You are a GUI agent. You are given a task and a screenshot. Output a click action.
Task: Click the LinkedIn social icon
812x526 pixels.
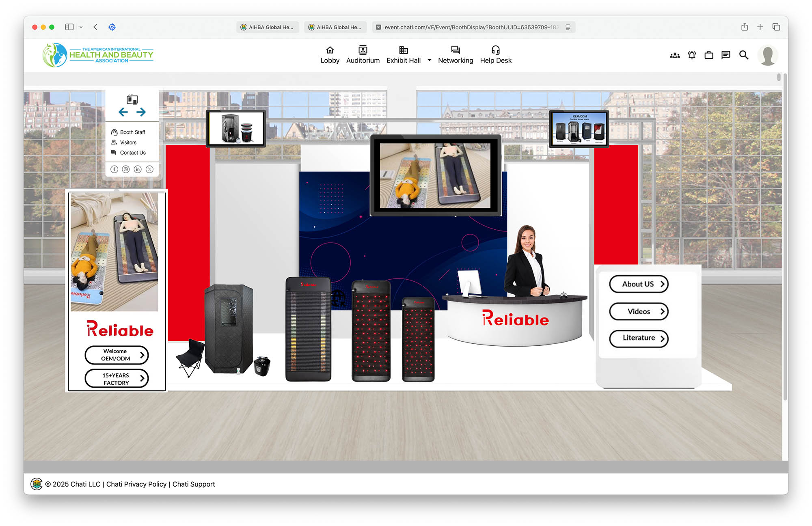(138, 169)
